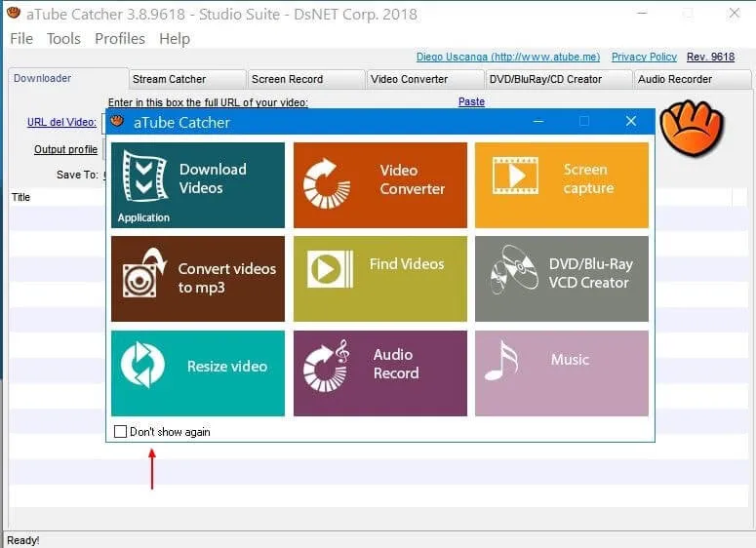Open the File menu
756x548 pixels.
click(21, 39)
